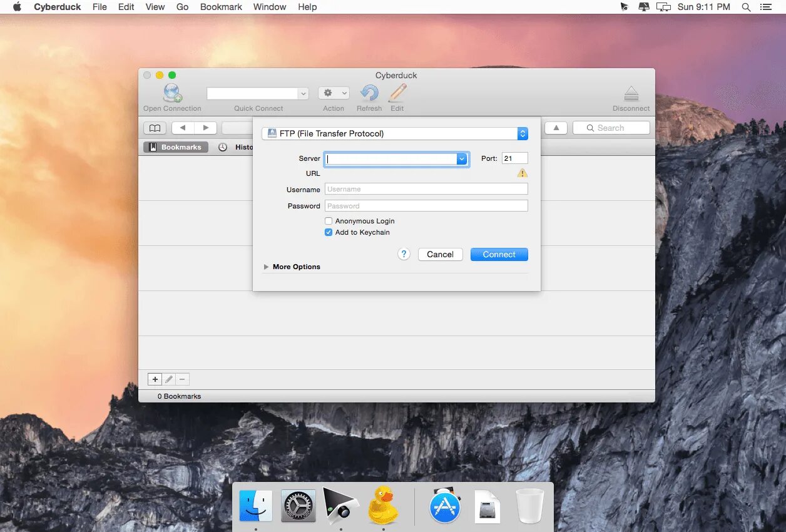Open help with question mark button
This screenshot has width=786, height=532.
coord(404,254)
